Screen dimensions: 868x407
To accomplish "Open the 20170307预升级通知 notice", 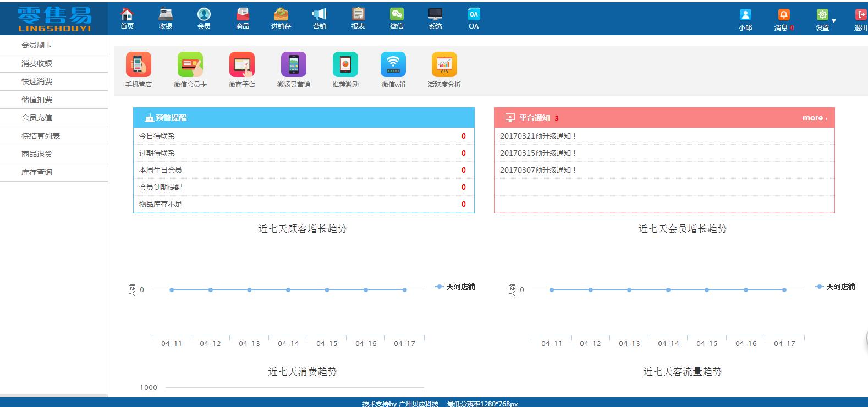I will (x=538, y=170).
